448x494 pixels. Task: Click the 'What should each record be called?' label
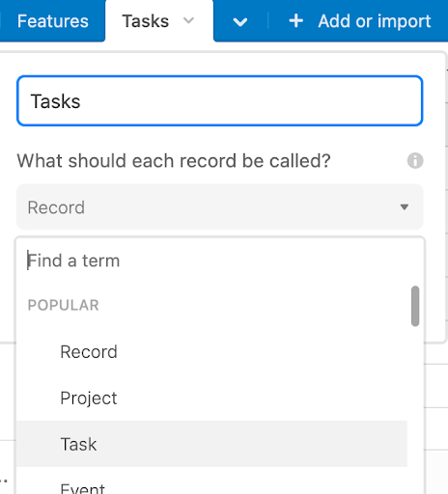click(x=174, y=160)
